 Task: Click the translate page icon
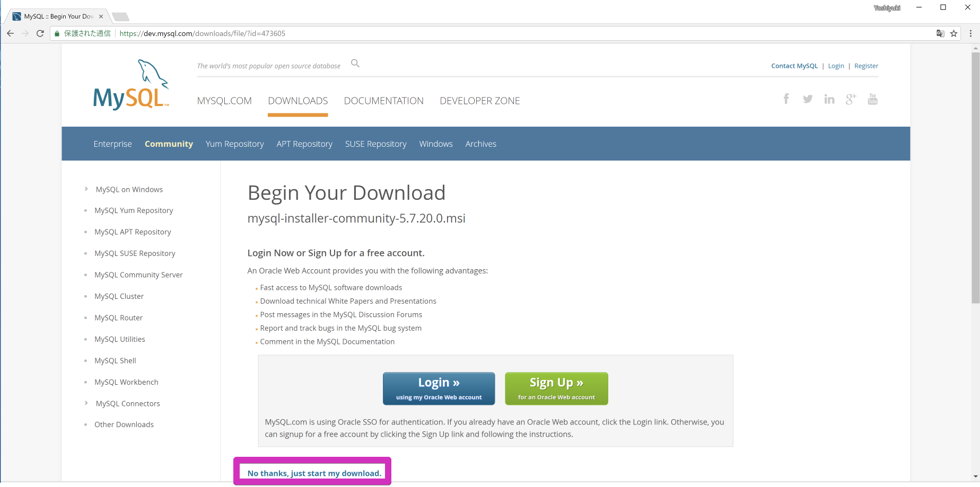coord(940,33)
